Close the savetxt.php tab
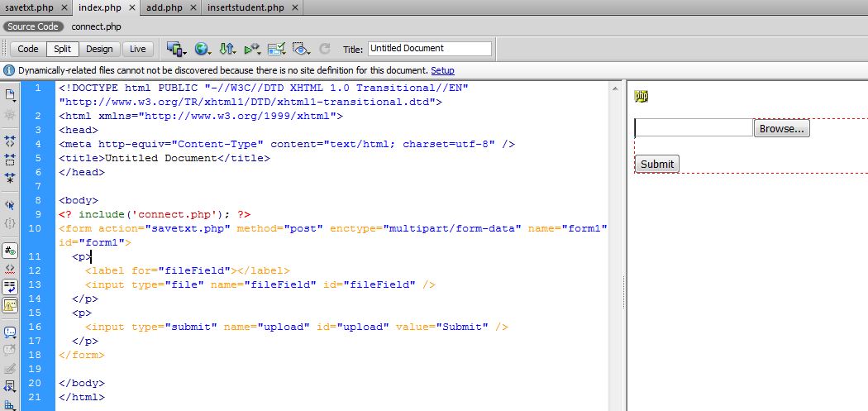This screenshot has height=411, width=868. coord(64,7)
